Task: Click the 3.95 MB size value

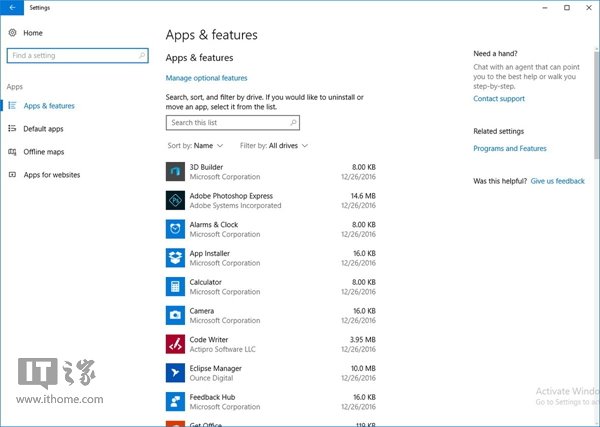Action: (x=362, y=340)
